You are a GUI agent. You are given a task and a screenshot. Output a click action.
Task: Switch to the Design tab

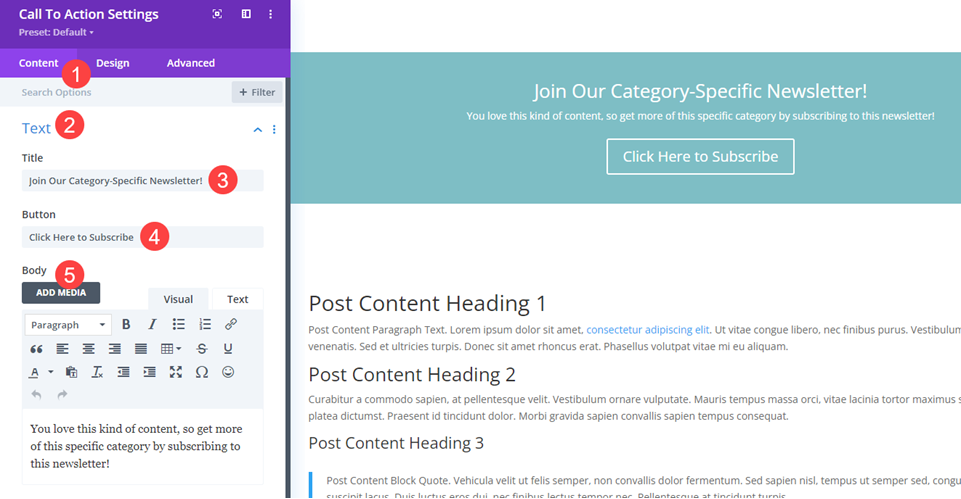click(112, 63)
